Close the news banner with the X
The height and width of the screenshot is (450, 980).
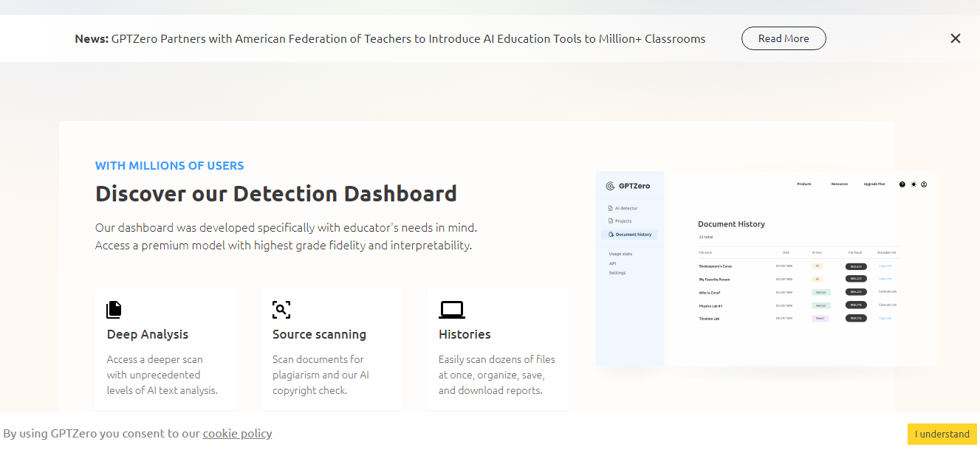[x=956, y=38]
